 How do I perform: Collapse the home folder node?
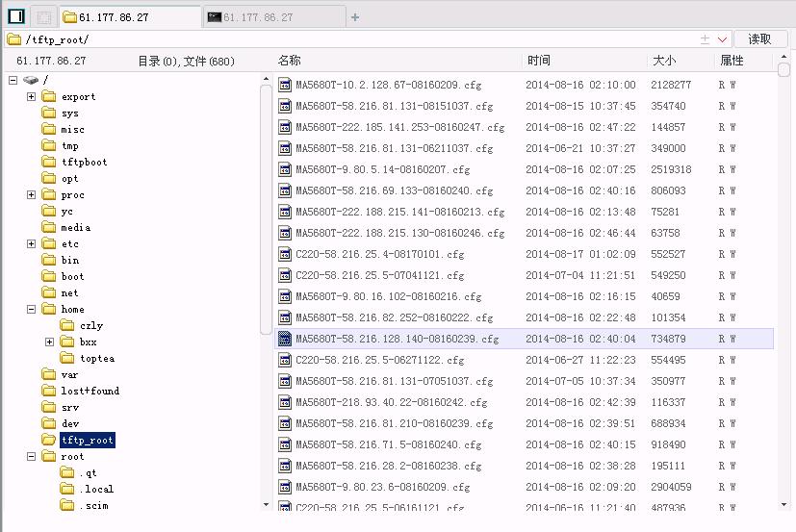[x=32, y=309]
